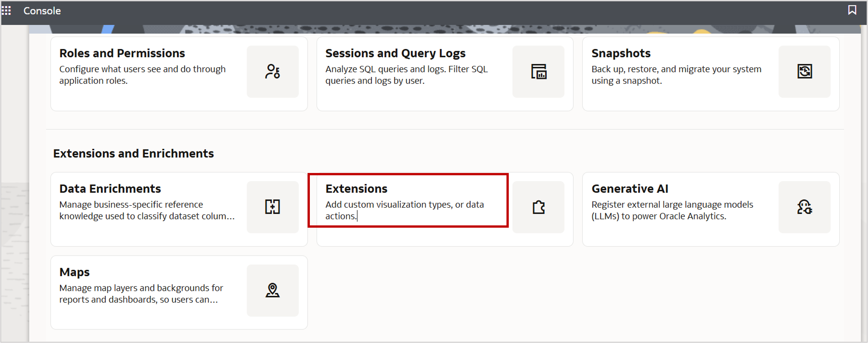Click the Extensions and Enrichments section heading
This screenshot has height=343, width=868.
click(133, 153)
